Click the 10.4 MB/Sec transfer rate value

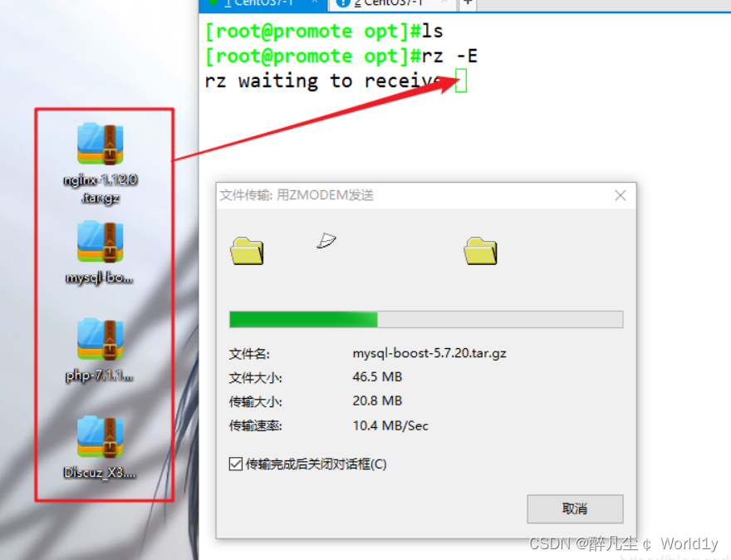coord(390,425)
